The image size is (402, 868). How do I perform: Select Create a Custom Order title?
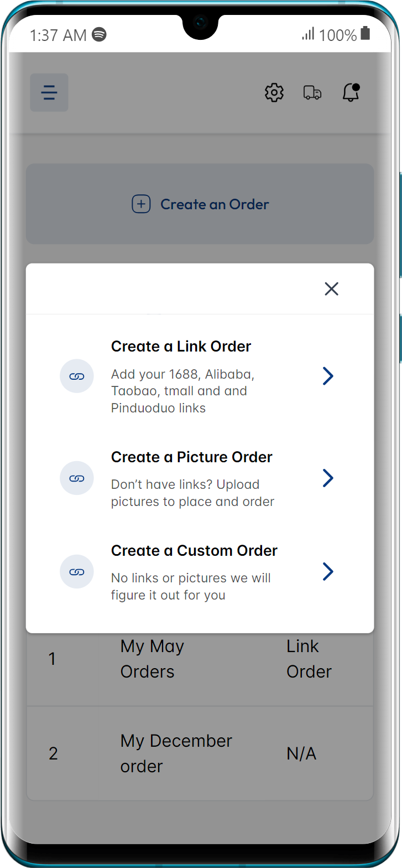194,551
